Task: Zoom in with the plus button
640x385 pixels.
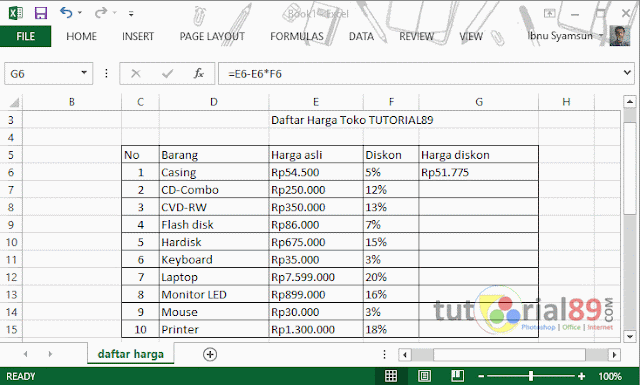Action: click(581, 376)
